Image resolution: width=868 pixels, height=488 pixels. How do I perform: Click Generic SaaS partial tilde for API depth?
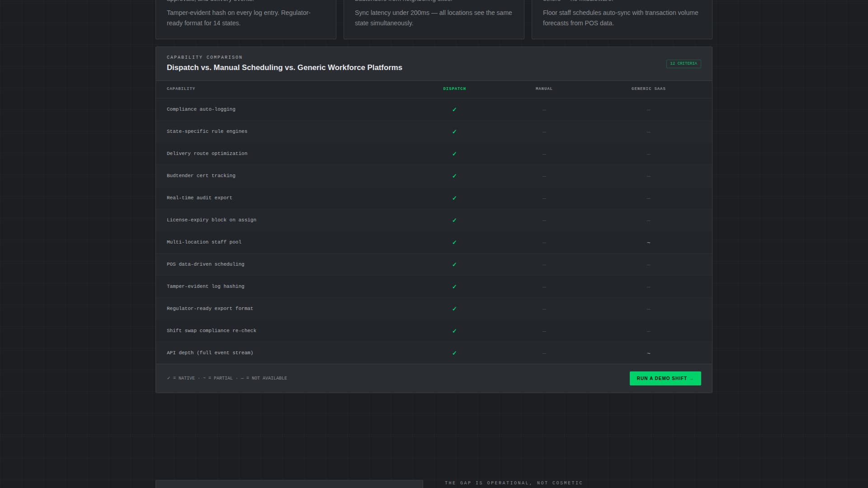(648, 353)
